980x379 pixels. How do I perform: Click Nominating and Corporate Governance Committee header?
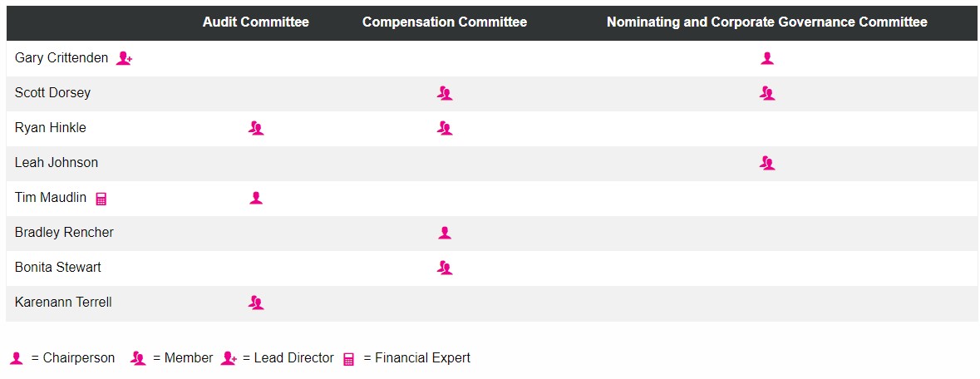click(766, 22)
